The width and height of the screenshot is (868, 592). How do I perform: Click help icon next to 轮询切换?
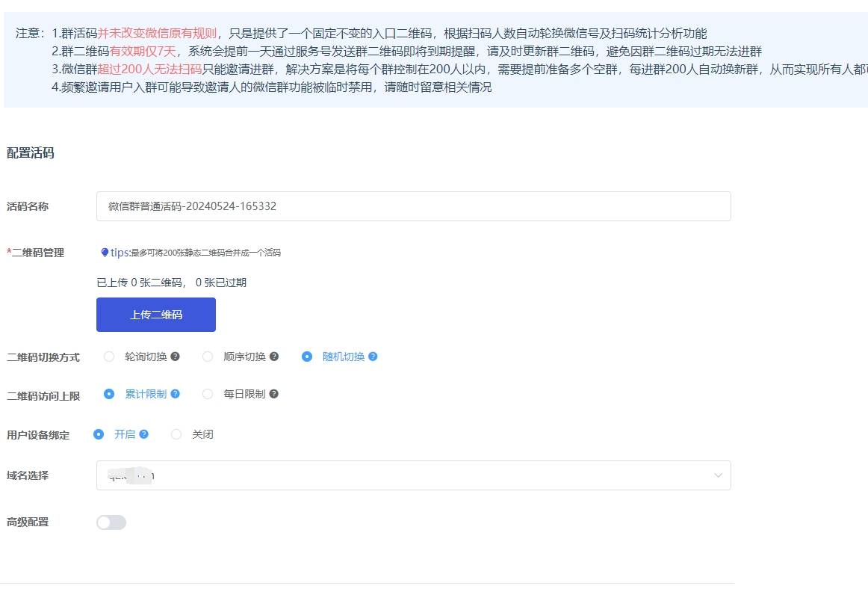coord(175,357)
